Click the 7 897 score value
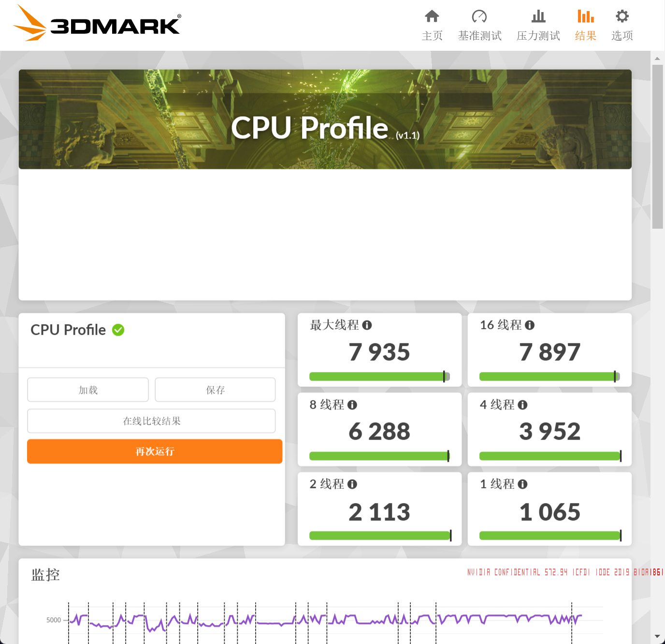665x644 pixels. click(x=549, y=352)
